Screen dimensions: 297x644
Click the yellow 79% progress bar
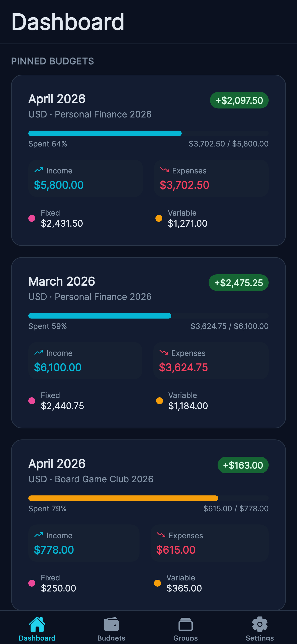tap(123, 498)
